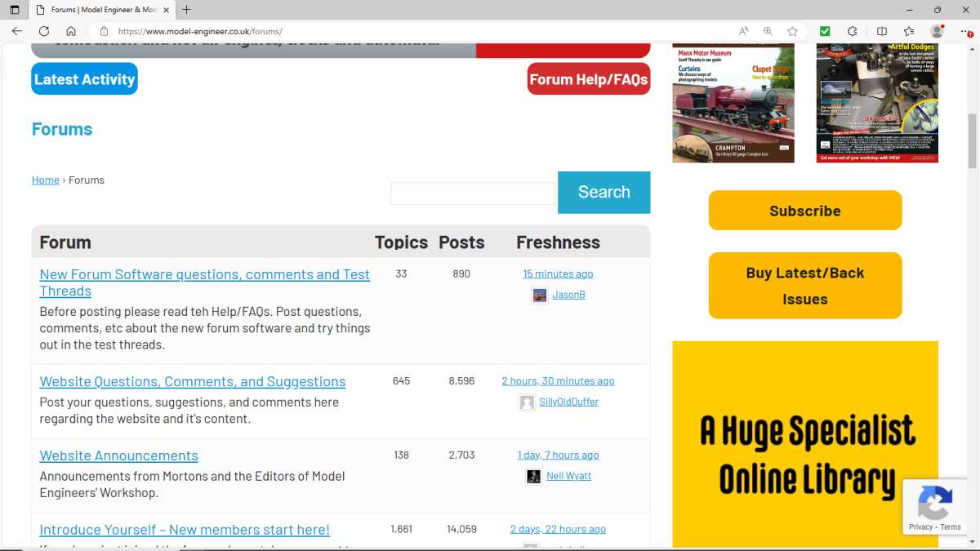
Task: Open Forum Help/FAQs
Action: pos(589,79)
